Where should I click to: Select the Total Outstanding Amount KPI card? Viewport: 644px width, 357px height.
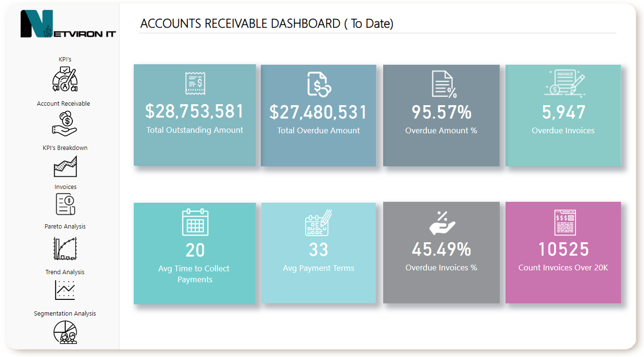coord(195,115)
